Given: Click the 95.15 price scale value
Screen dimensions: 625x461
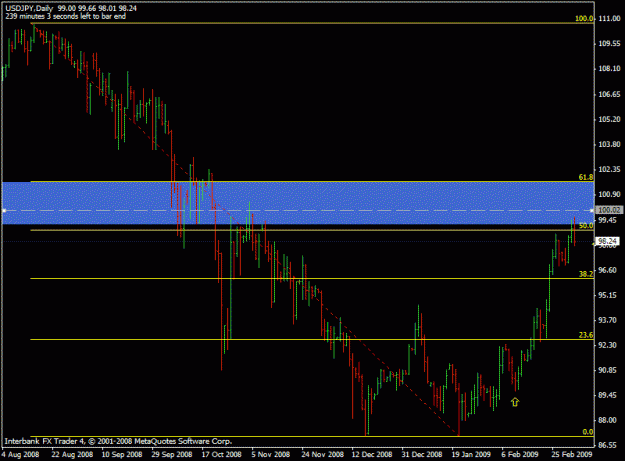Looking at the screenshot, I should tap(608, 295).
